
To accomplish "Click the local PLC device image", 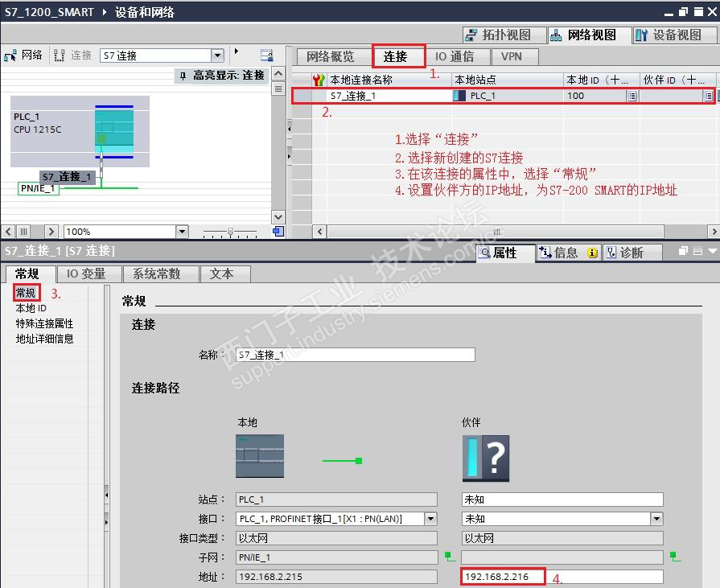I will 260,456.
